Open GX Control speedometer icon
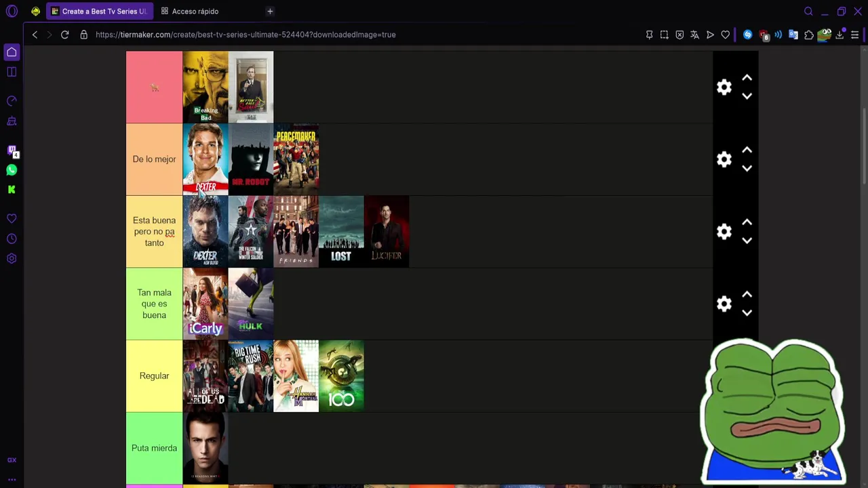 point(12,101)
